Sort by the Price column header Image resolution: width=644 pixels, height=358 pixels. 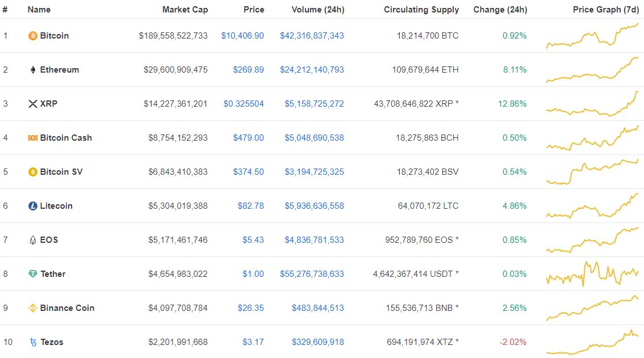254,10
